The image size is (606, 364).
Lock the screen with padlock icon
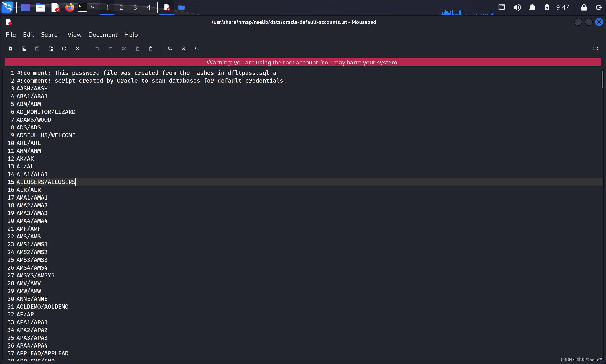click(x=584, y=7)
